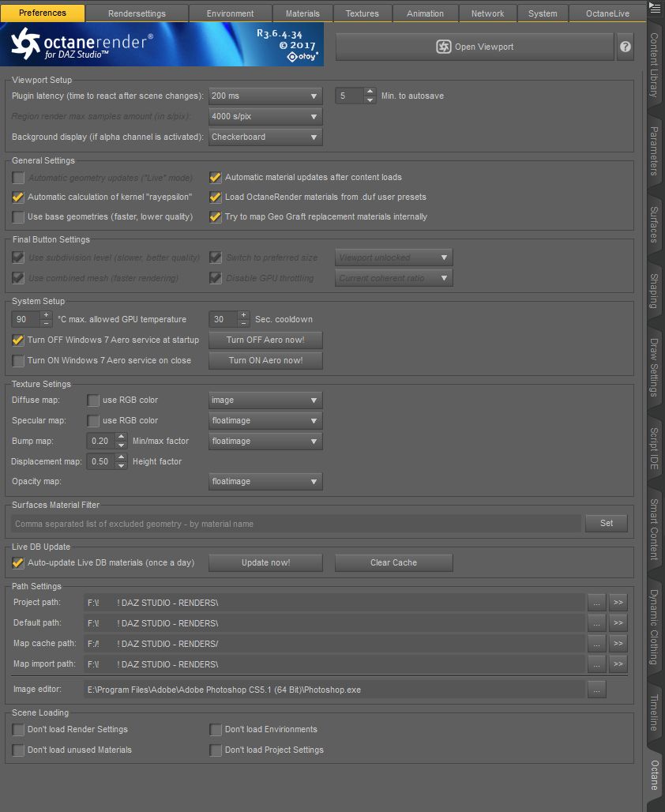665x812 pixels.
Task: Browse for Map import path ellipsis button
Action: point(596,664)
